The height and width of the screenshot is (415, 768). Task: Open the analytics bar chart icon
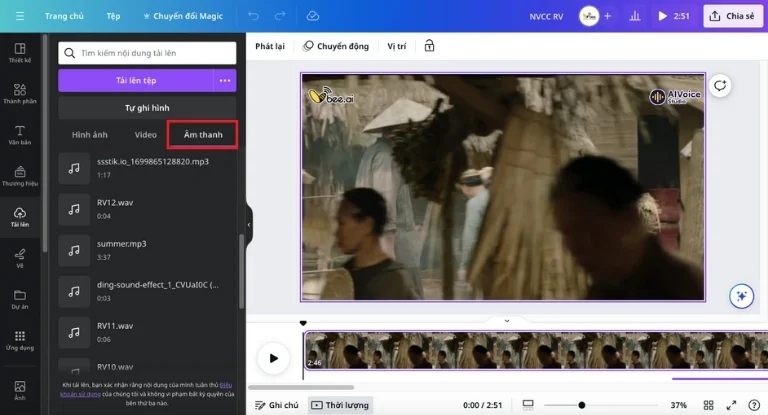(635, 16)
